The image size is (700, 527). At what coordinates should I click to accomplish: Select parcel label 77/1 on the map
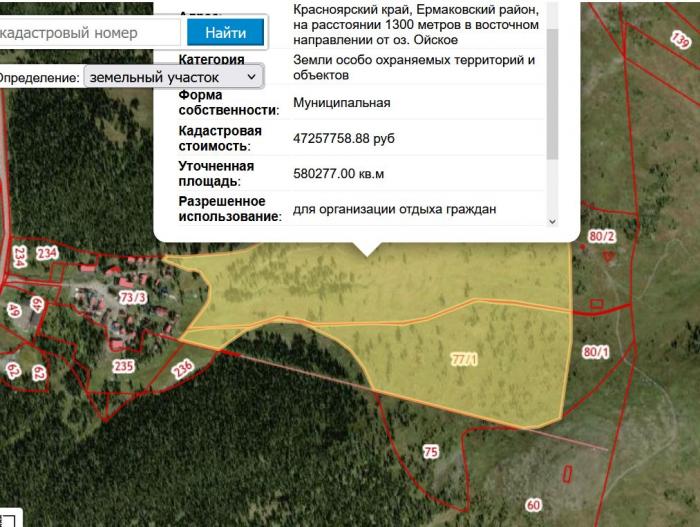point(463,358)
